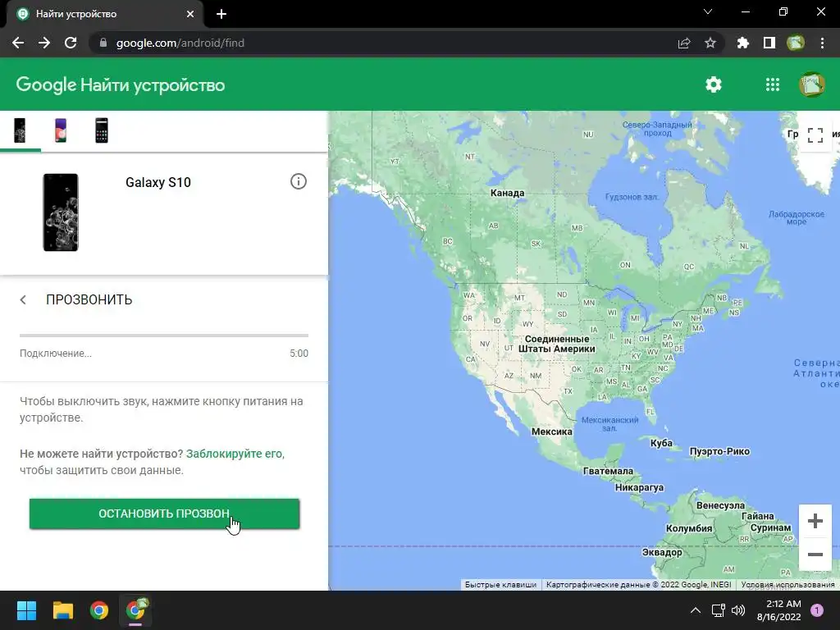Viewport: 840px width, 630px height.
Task: Open Google account avatar in green header
Action: [811, 84]
